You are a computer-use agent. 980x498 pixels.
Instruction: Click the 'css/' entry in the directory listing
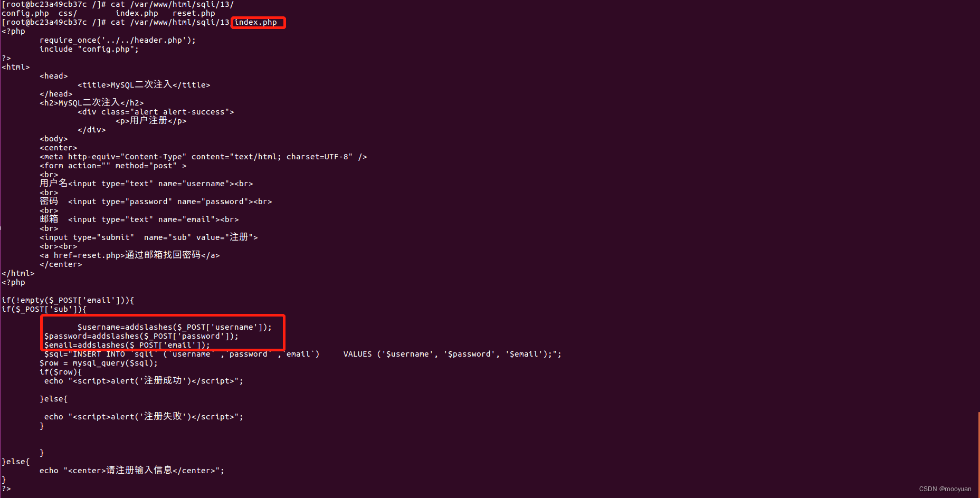tap(68, 13)
